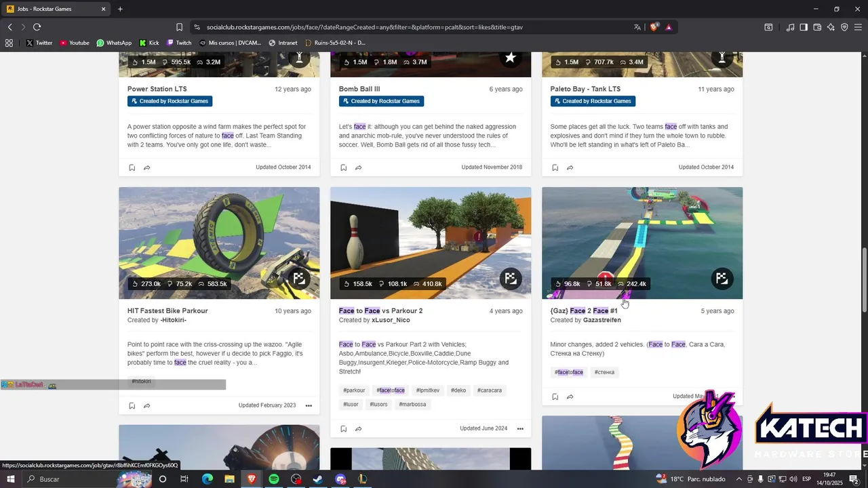Bookmark the Face to Face vs Parkour 2 job
The width and height of the screenshot is (868, 488).
[343, 429]
